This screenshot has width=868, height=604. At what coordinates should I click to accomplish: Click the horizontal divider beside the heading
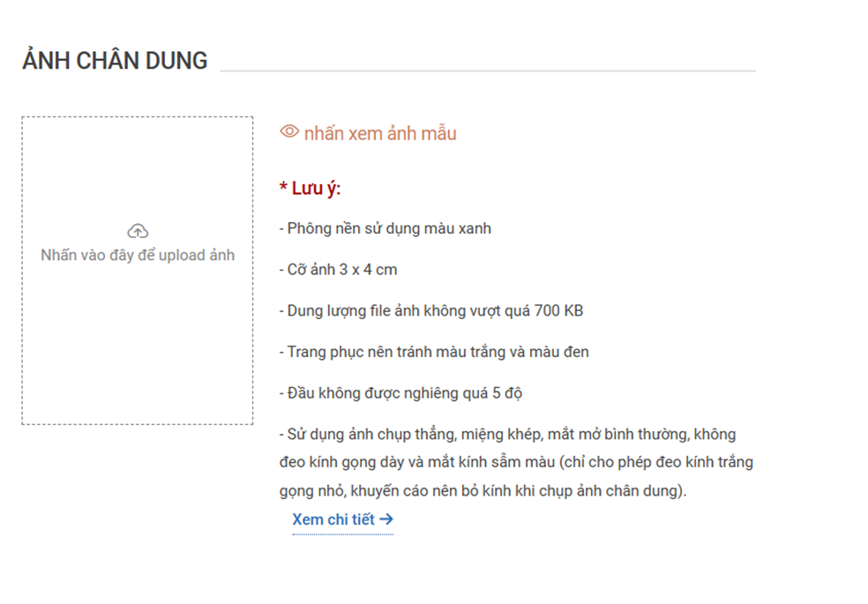pyautogui.click(x=487, y=71)
